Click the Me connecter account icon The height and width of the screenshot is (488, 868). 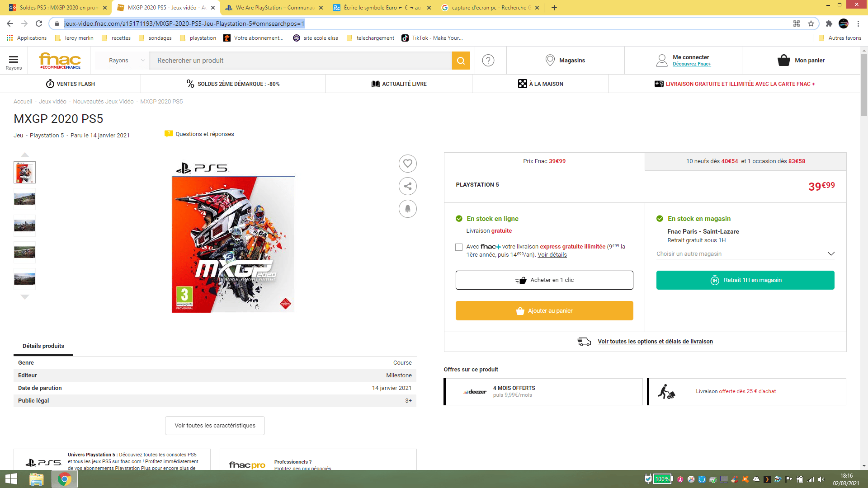click(x=661, y=61)
